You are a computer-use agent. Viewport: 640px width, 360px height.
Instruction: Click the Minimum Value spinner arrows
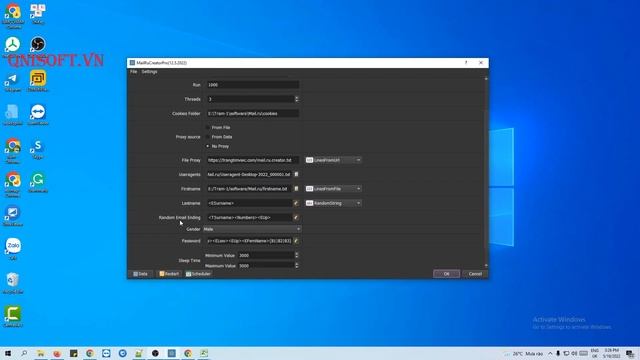297,256
